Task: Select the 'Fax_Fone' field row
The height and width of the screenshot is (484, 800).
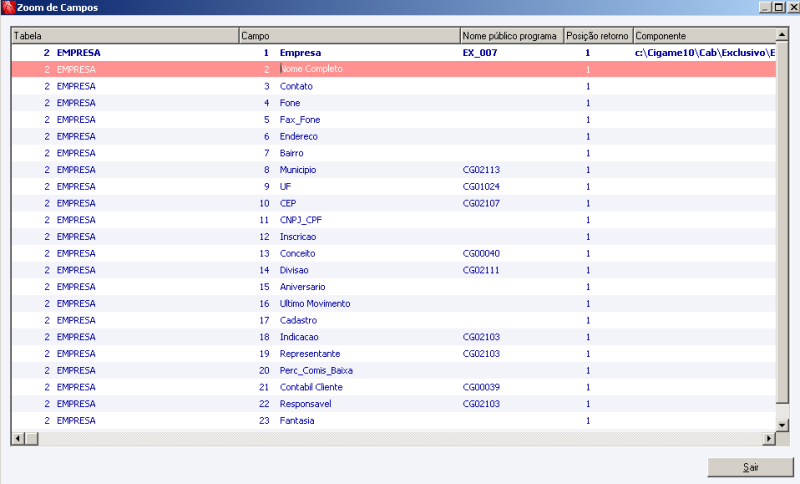Action: (x=393, y=120)
